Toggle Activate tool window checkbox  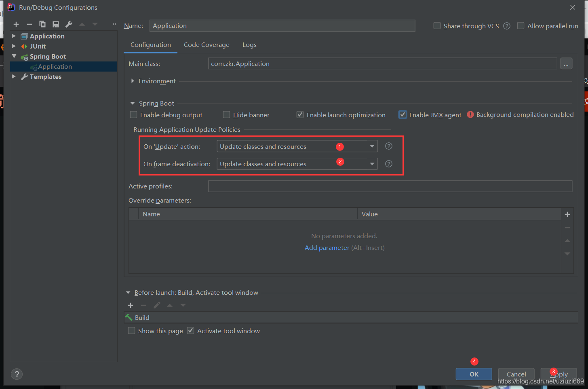coord(190,330)
